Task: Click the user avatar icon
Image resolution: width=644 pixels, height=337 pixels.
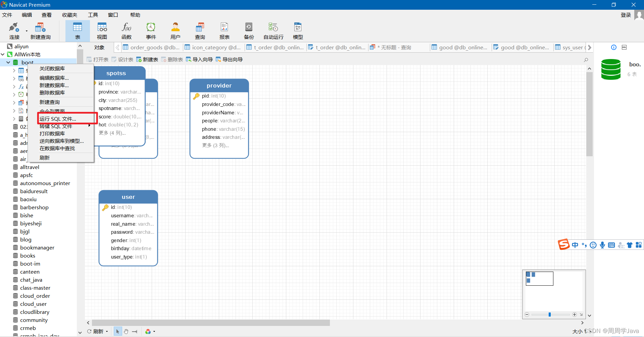Action: (x=639, y=15)
